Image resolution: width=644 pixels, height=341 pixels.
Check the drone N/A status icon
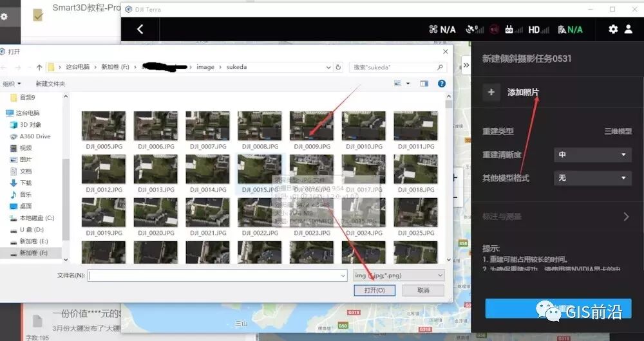pyautogui.click(x=442, y=30)
